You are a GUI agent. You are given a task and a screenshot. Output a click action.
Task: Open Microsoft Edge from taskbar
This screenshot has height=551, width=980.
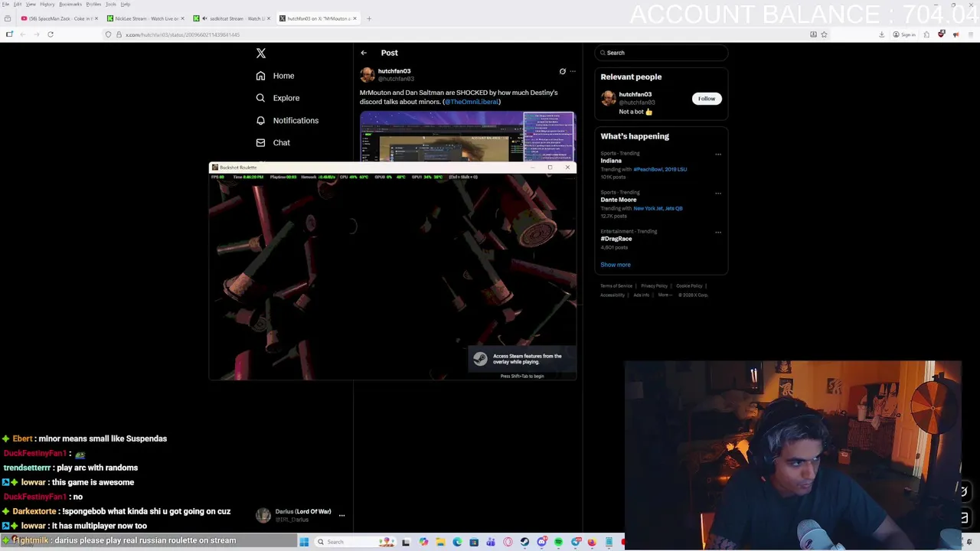pos(457,542)
